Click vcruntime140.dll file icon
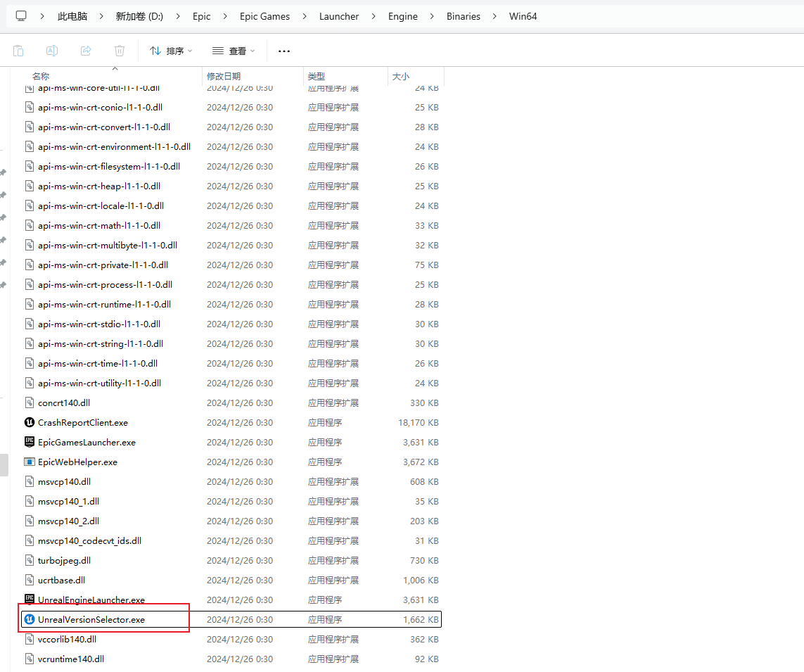Viewport: 804px width, 672px height. point(30,659)
